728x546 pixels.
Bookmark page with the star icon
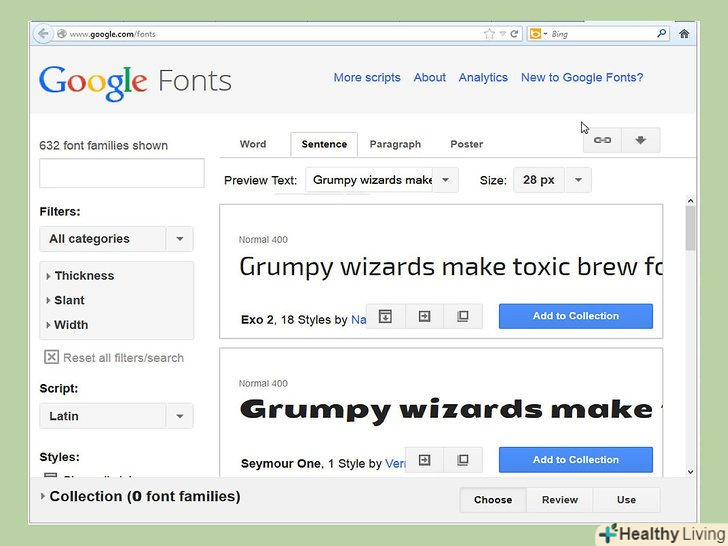pos(489,34)
